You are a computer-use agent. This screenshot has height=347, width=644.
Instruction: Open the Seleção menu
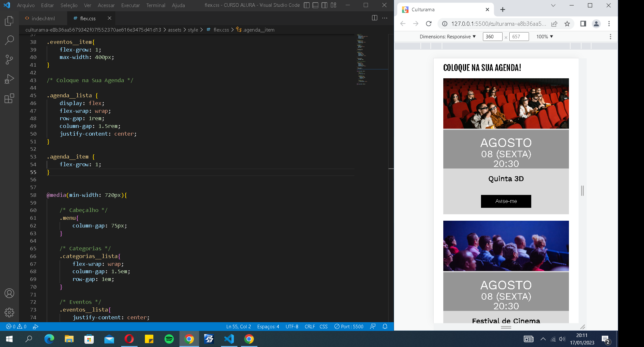click(x=69, y=5)
